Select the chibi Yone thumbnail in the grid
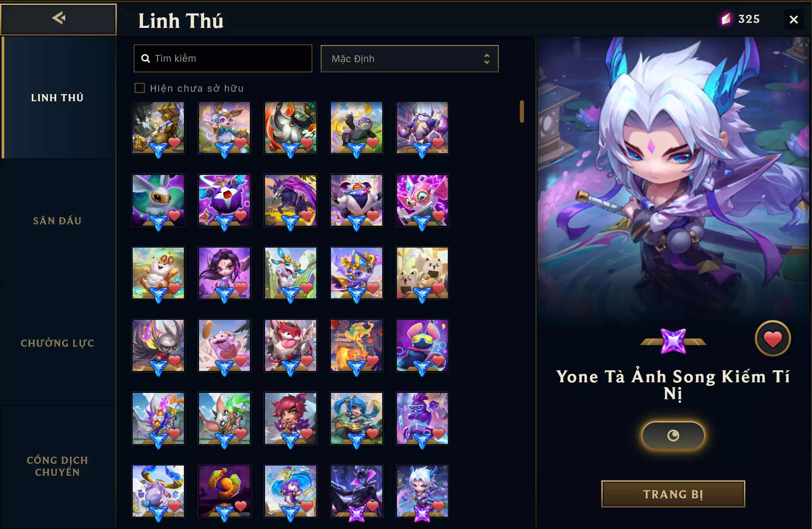The width and height of the screenshot is (812, 529). [422, 491]
